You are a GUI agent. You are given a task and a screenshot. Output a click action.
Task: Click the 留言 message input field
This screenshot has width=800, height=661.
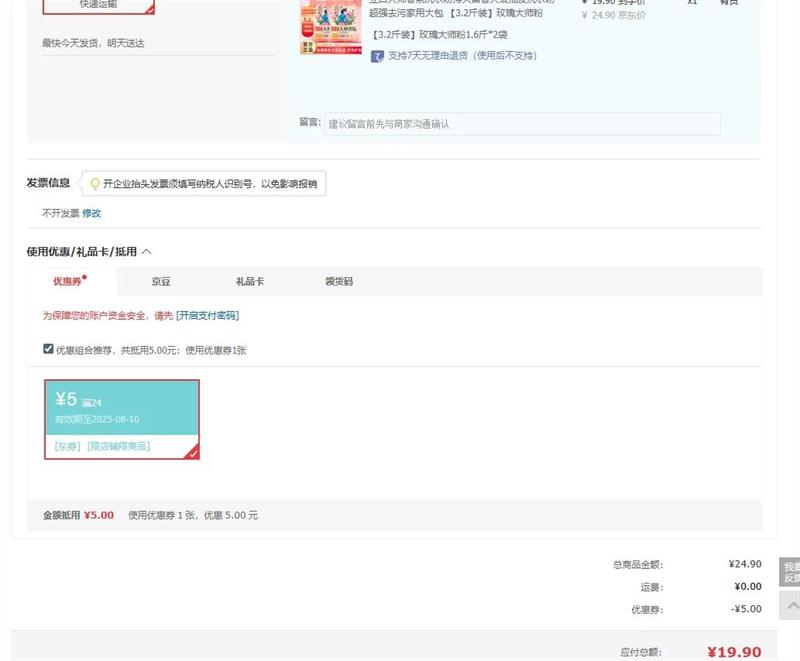click(521, 124)
